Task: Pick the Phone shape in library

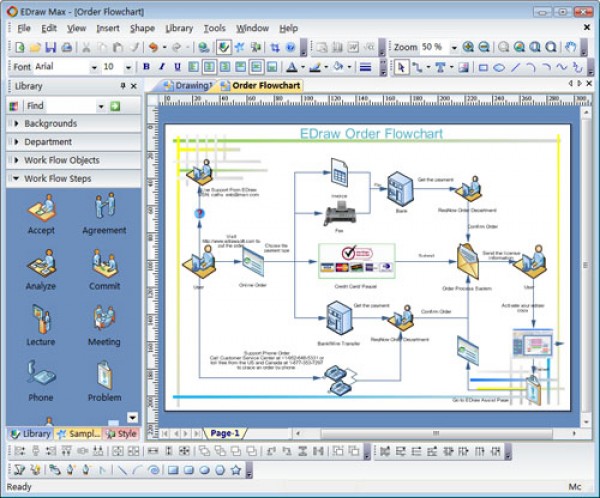Action: (x=41, y=380)
